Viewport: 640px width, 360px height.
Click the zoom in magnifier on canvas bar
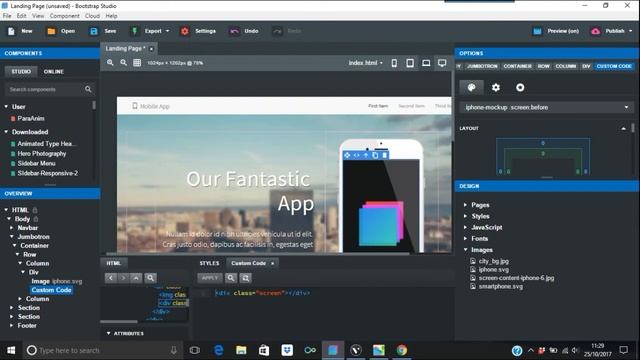(110, 63)
